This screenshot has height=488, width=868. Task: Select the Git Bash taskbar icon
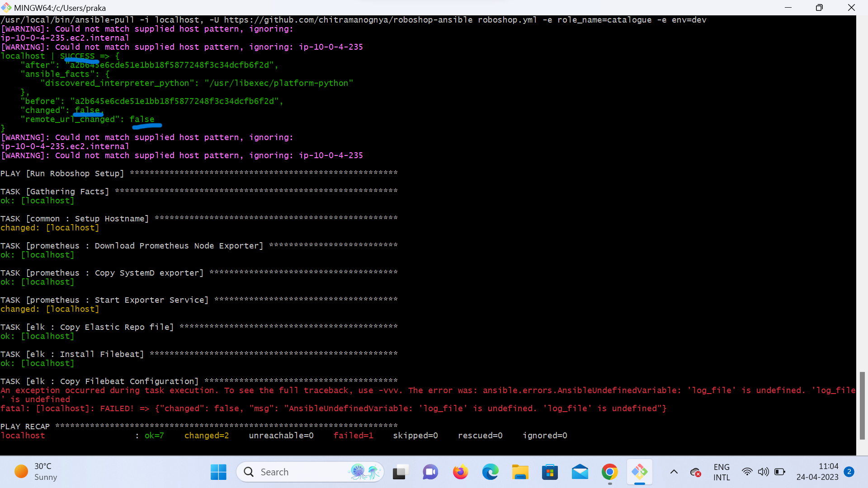pyautogui.click(x=639, y=472)
